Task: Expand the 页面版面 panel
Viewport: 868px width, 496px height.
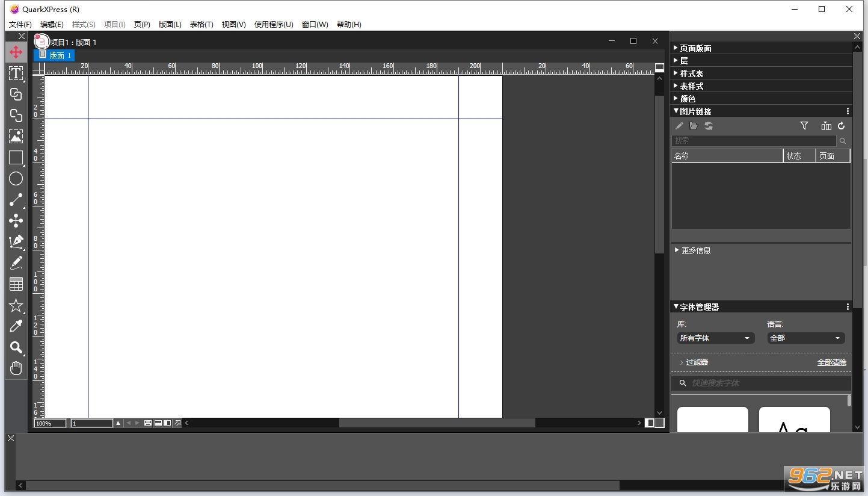Action: coord(676,48)
